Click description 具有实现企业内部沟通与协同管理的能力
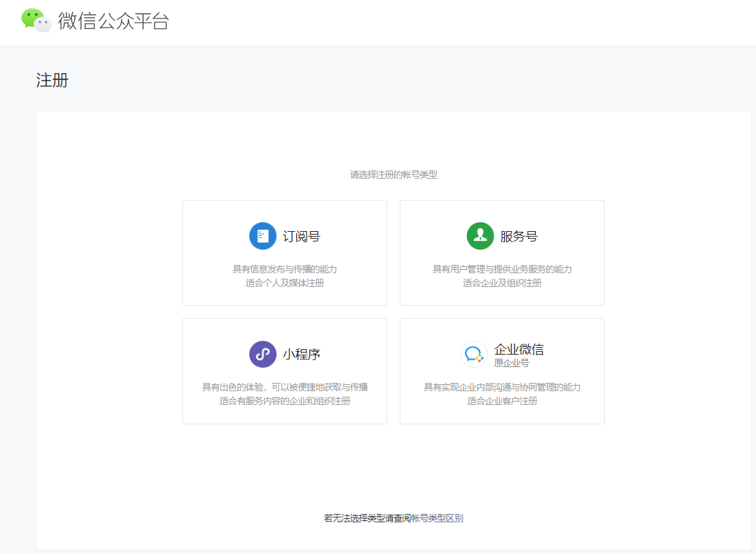The height and width of the screenshot is (554, 756). [x=502, y=387]
